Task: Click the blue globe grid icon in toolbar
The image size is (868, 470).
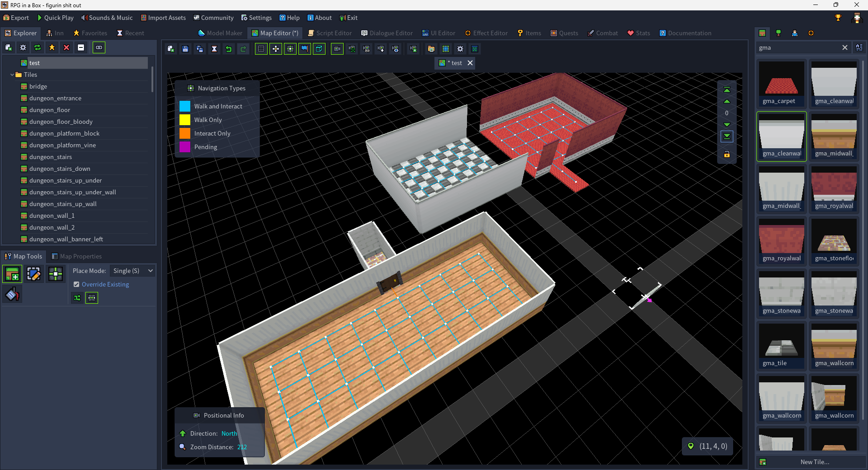Action: [446, 49]
